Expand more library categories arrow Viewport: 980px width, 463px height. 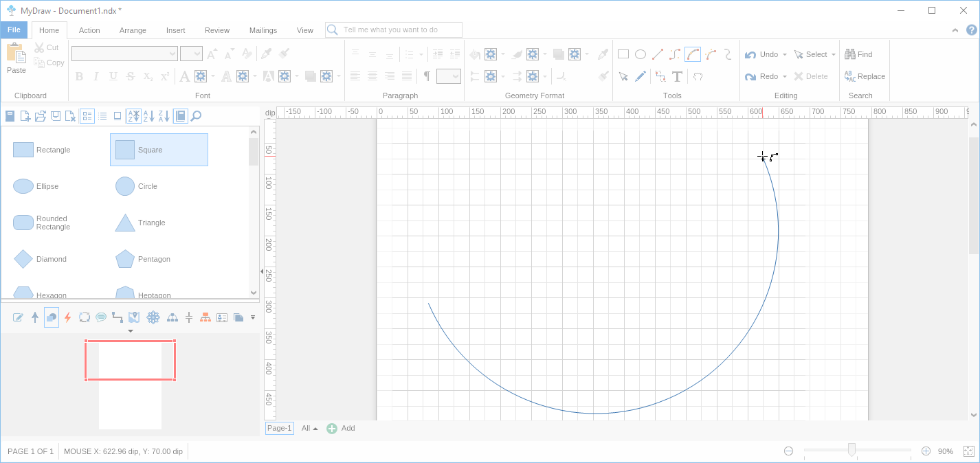(x=253, y=317)
